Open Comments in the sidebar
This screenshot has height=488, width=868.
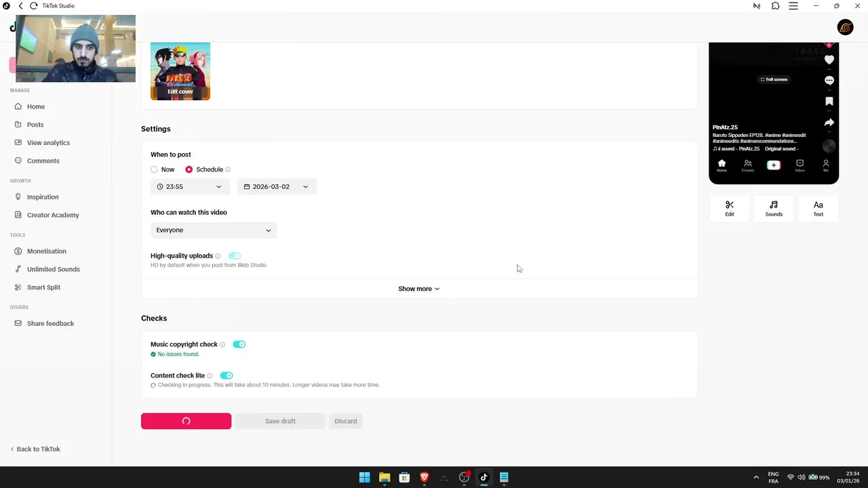[x=43, y=161]
